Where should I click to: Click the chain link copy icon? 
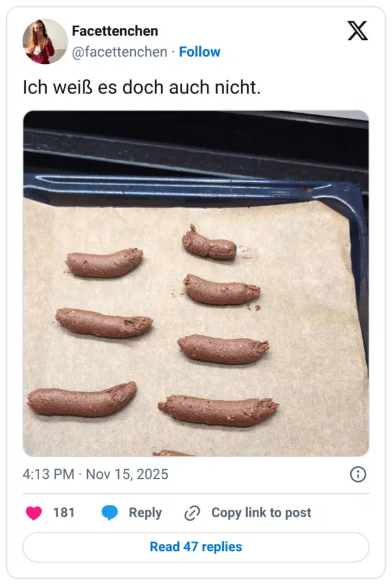(192, 513)
